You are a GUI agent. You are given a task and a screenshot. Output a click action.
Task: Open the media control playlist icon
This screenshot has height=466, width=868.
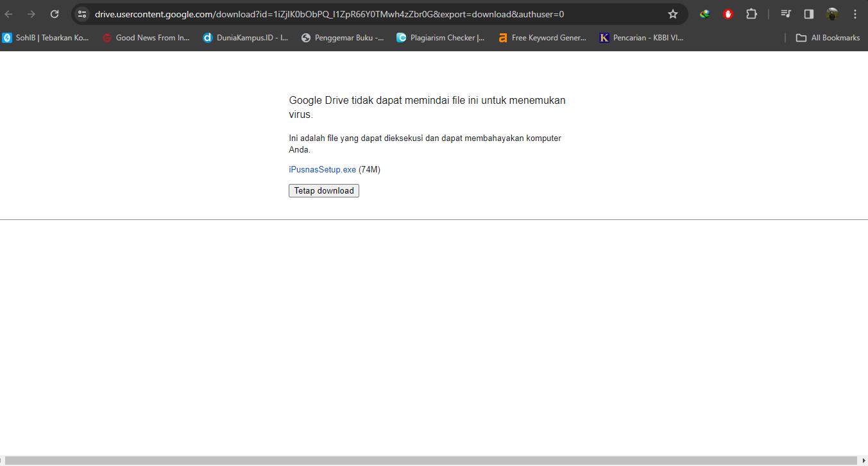tap(786, 14)
